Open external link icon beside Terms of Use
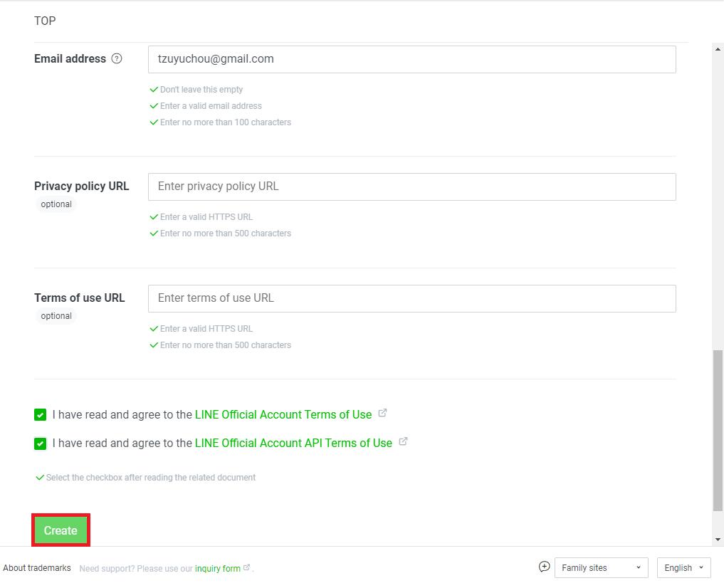The height and width of the screenshot is (588, 724). pos(382,413)
